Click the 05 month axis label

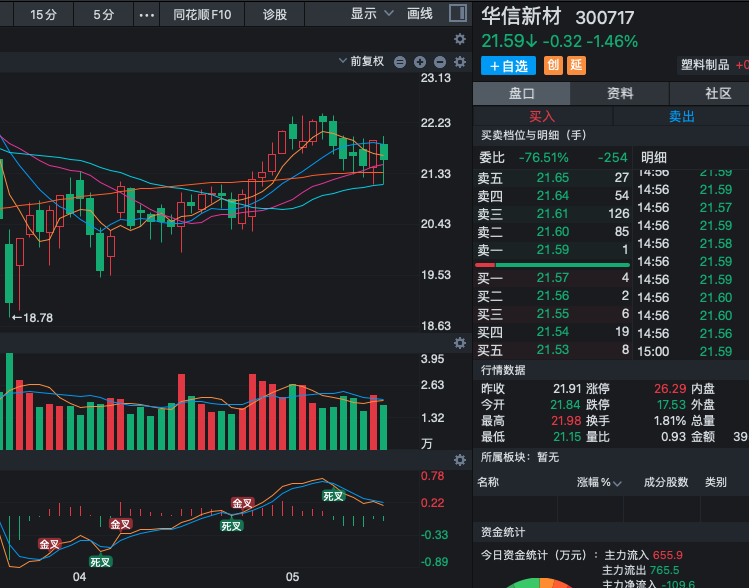coord(292,577)
